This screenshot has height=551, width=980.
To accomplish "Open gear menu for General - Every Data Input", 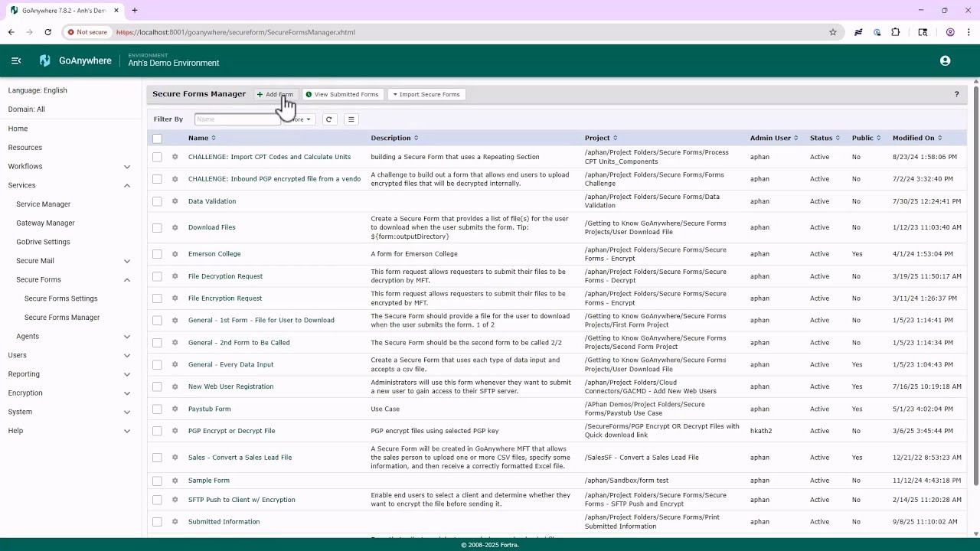I will [x=175, y=365].
